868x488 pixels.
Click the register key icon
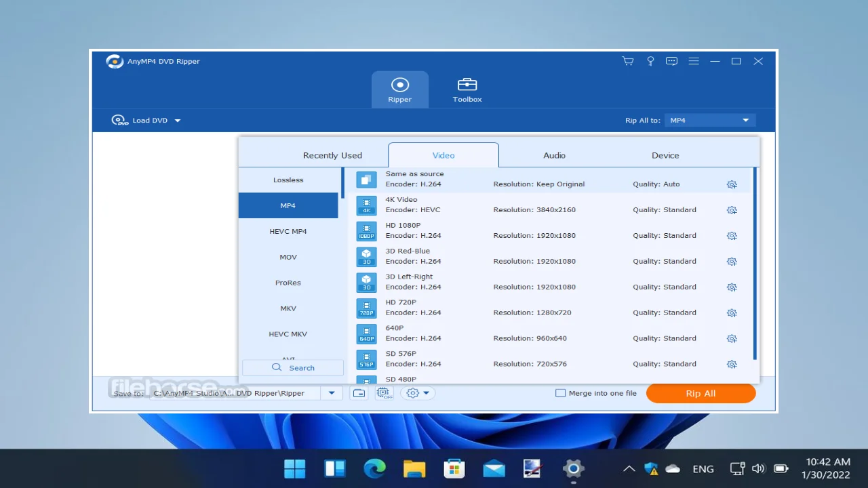[650, 61]
